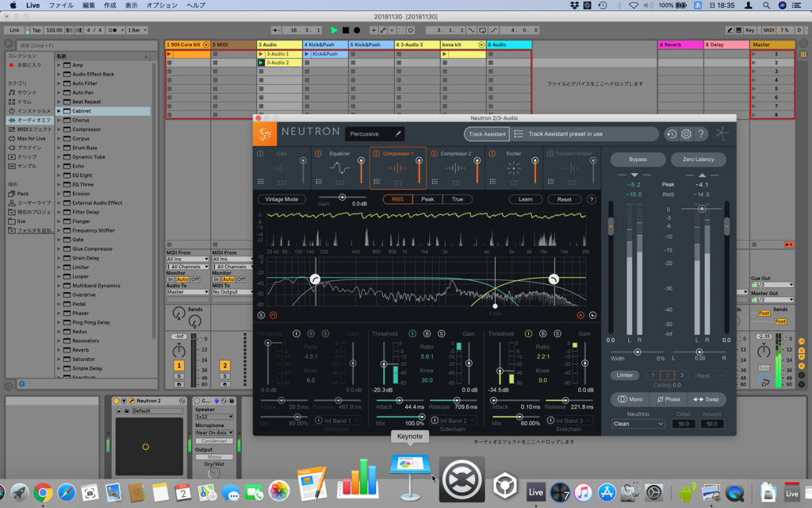Open Keynote from the Dock
812x508 pixels.
coord(410,477)
